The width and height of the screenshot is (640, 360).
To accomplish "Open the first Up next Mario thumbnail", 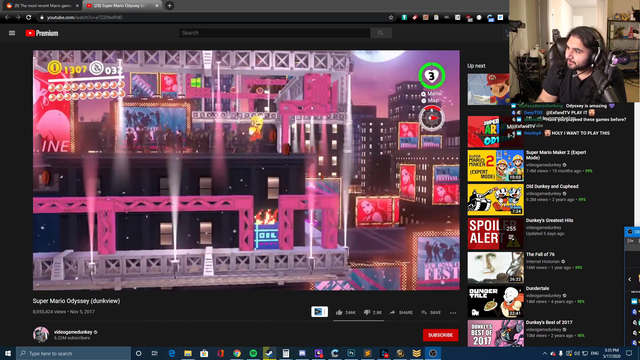I will [x=489, y=89].
